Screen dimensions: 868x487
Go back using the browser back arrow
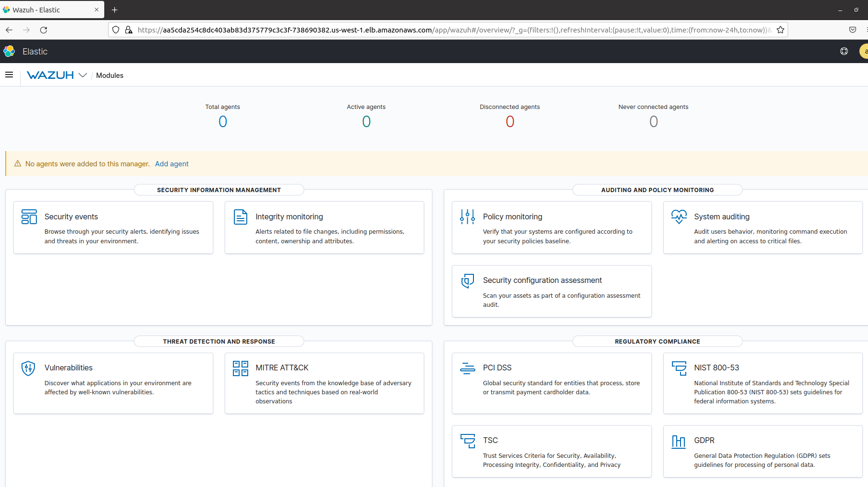point(9,30)
